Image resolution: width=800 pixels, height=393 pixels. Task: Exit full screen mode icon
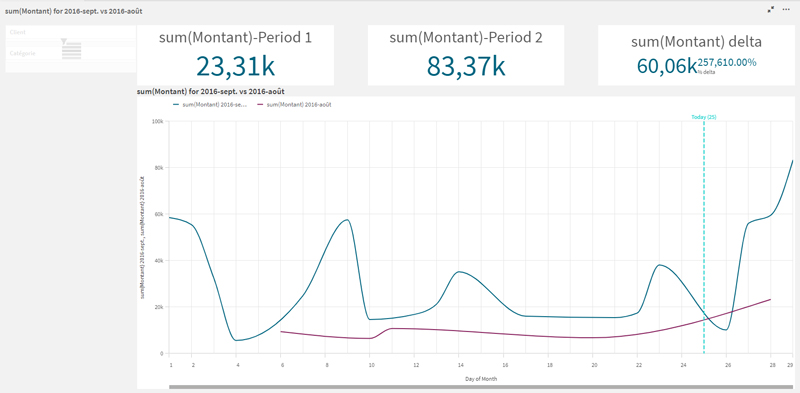771,9
